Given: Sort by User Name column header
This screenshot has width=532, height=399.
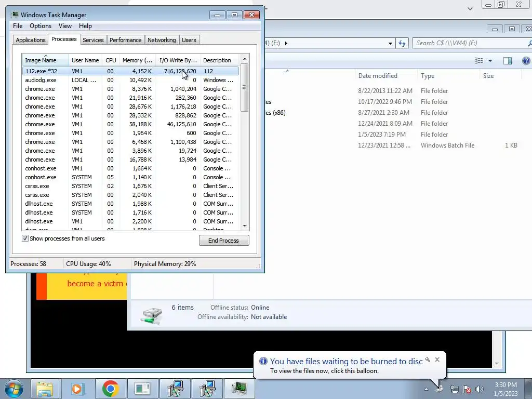Looking at the screenshot, I should 85,60.
